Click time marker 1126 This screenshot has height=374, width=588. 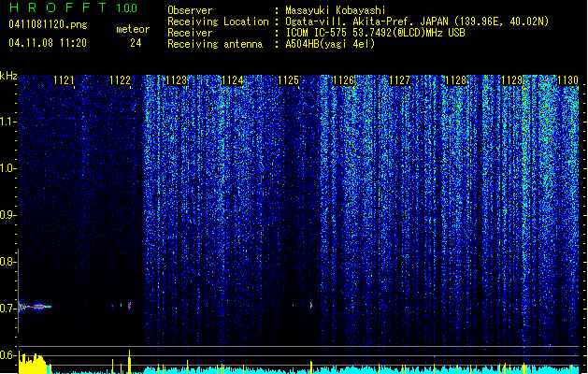click(344, 80)
